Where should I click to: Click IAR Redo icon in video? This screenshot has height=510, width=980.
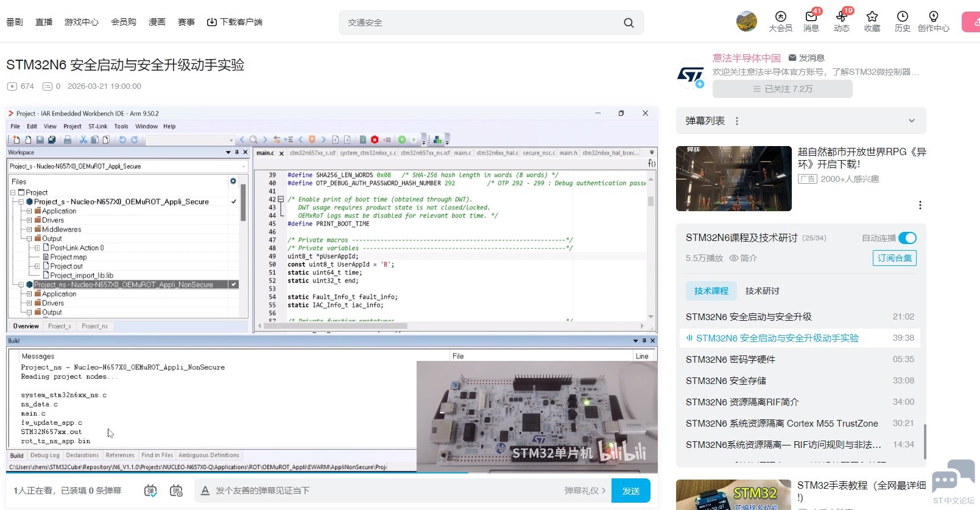[x=135, y=139]
